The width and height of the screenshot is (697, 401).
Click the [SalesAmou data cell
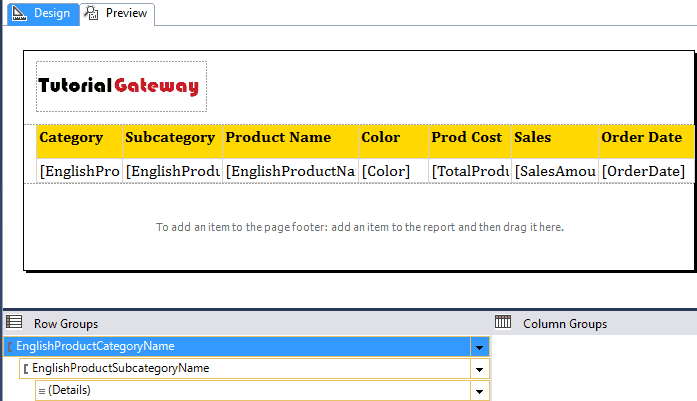click(555, 171)
